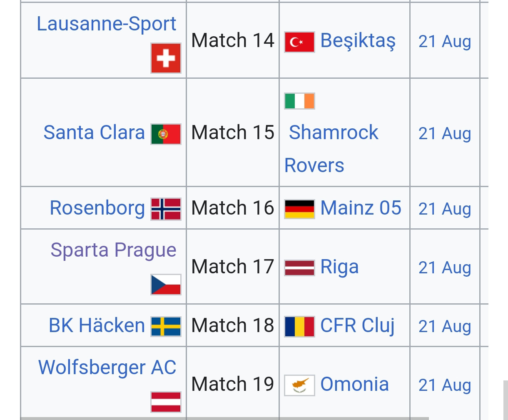Click the Norway flag beside Rosenborg

point(166,209)
